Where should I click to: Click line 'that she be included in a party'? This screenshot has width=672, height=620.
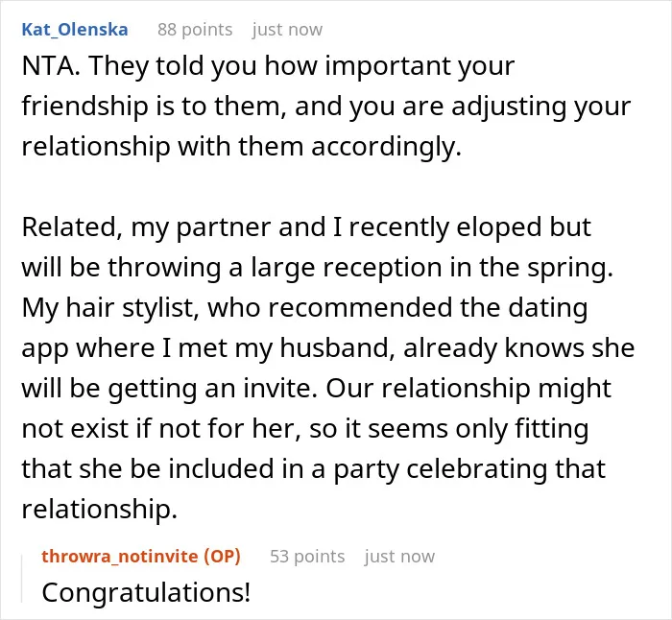[313, 468]
